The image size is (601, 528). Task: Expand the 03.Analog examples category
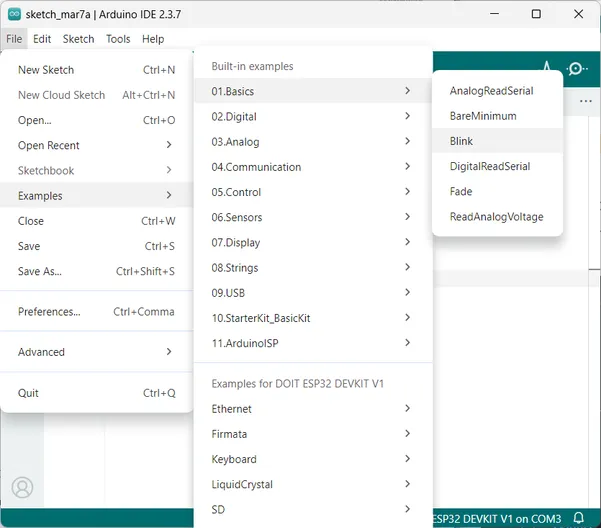(313, 141)
